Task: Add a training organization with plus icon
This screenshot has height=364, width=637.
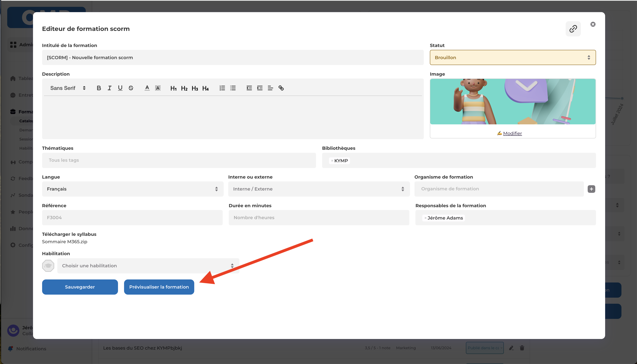Action: [x=591, y=189]
